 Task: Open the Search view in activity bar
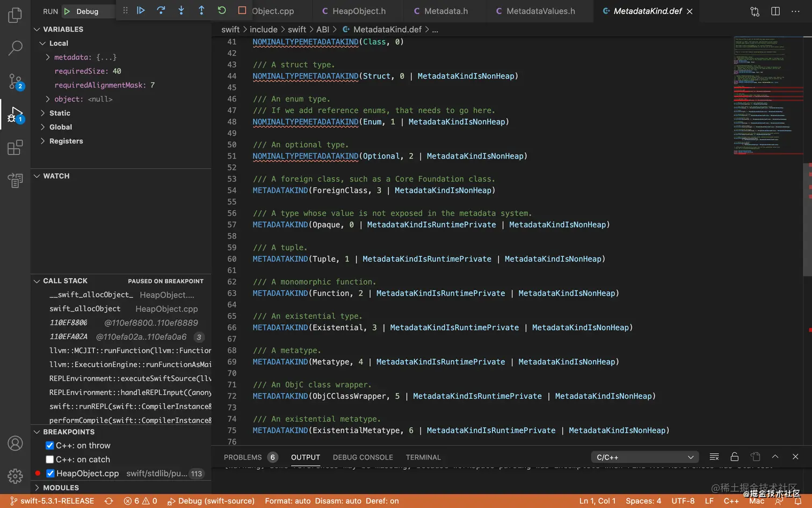(x=15, y=48)
